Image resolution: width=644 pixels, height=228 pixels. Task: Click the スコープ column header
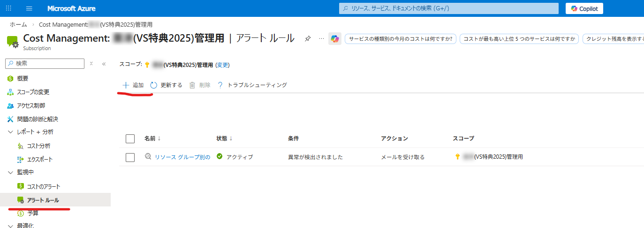(x=463, y=139)
